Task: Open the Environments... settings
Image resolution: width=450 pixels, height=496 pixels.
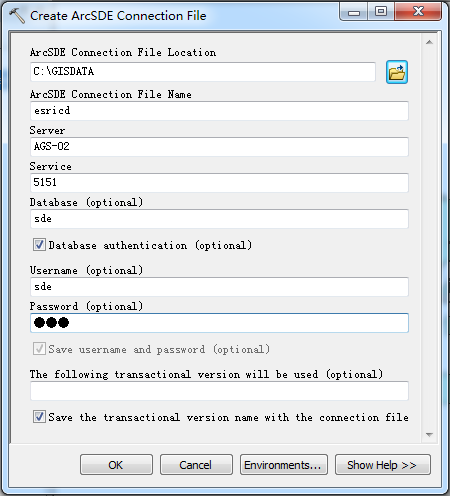Action: [x=284, y=464]
